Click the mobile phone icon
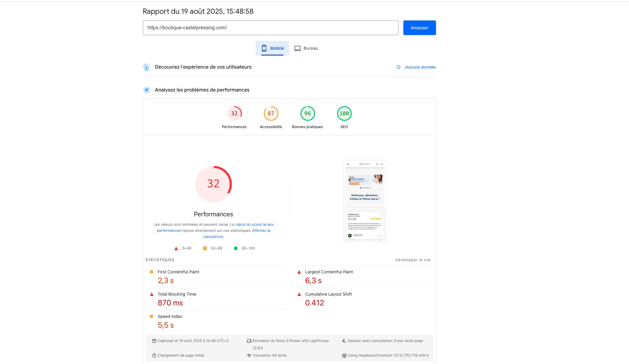The width and height of the screenshot is (629, 364). pos(264,48)
